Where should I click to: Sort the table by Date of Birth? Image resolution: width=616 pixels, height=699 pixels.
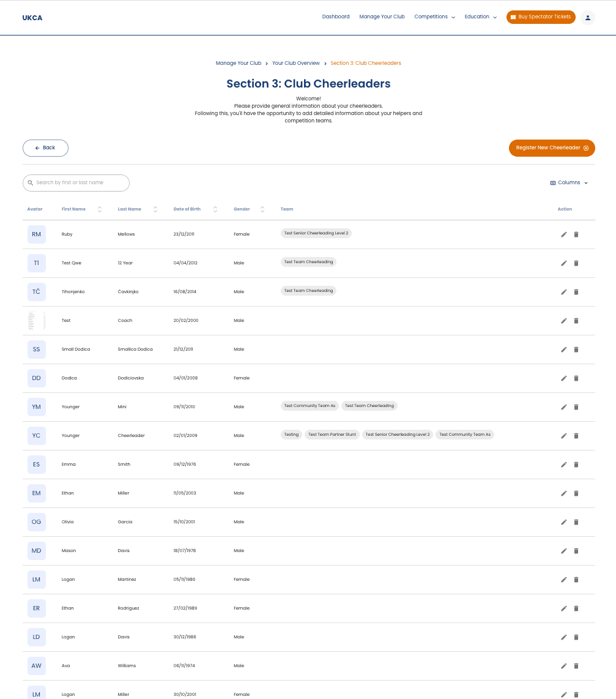point(215,209)
